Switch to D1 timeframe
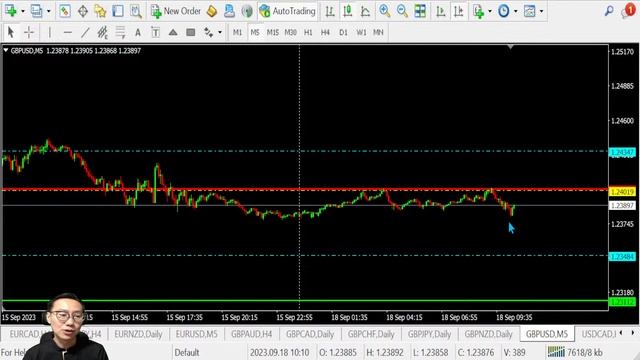 [x=343, y=32]
